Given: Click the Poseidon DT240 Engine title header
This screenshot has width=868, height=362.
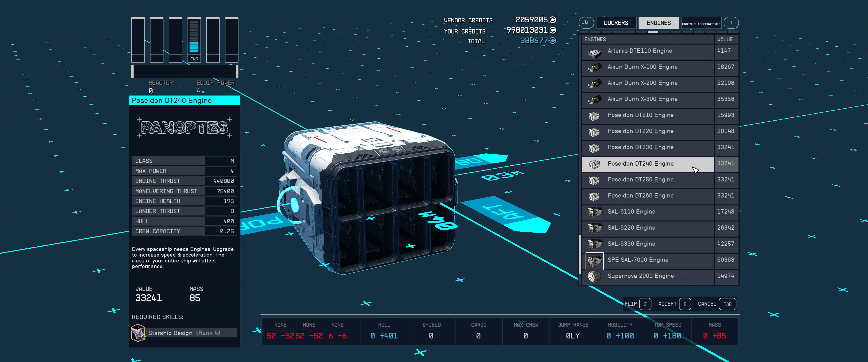Looking at the screenshot, I should (185, 100).
